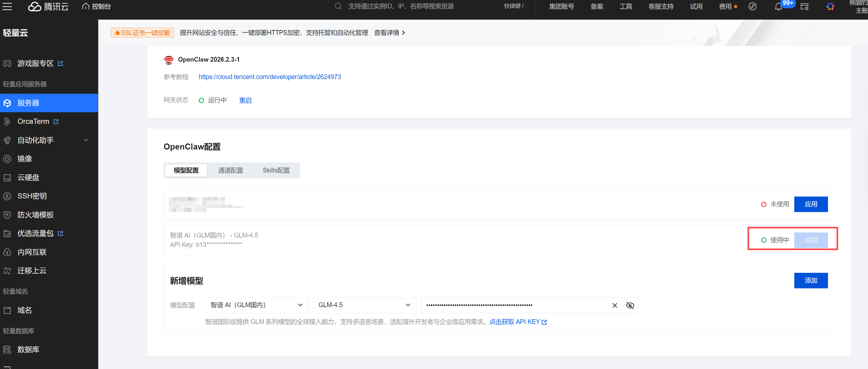Click the SSL证书一键部署 badge

pos(142,33)
